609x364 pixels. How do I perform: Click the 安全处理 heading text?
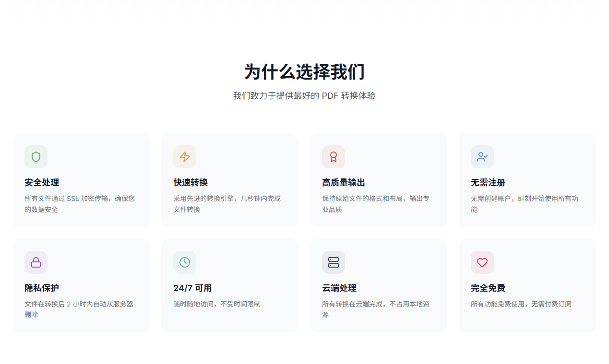(x=41, y=183)
